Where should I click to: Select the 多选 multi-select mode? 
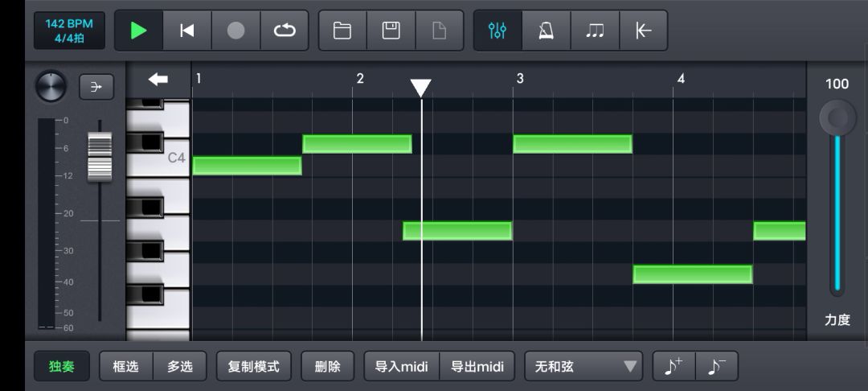coord(180,367)
